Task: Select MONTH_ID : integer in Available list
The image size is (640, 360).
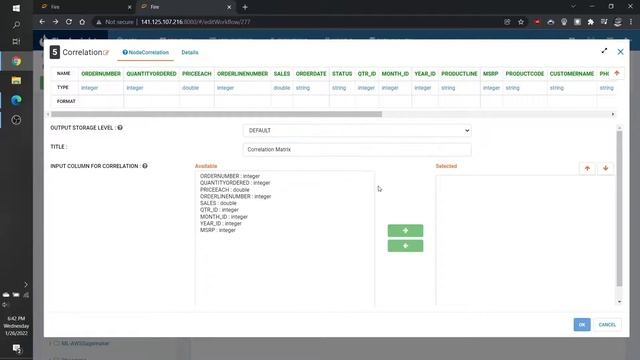Action: point(224,217)
